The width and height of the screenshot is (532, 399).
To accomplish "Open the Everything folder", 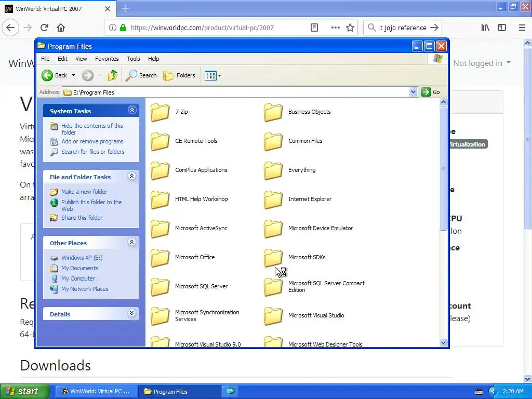I will pyautogui.click(x=290, y=170).
